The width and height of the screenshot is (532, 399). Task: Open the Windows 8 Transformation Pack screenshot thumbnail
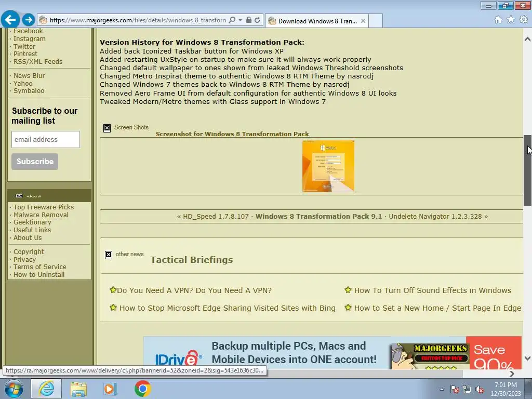[x=328, y=166]
